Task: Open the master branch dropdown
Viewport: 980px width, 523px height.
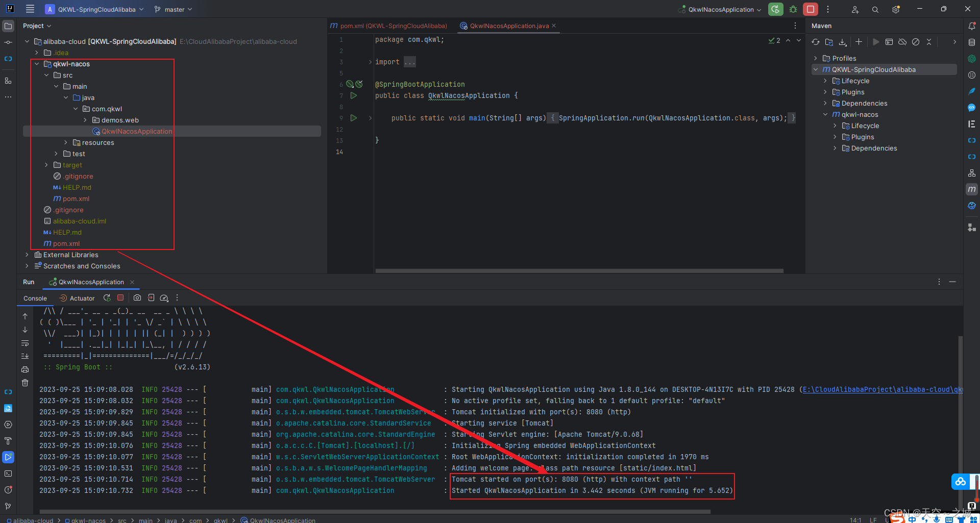Action: click(x=173, y=9)
